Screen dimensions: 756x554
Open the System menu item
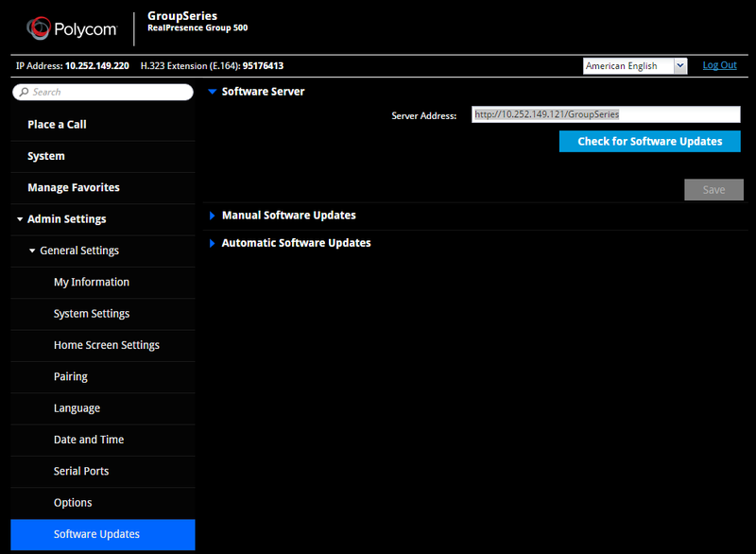coord(46,156)
